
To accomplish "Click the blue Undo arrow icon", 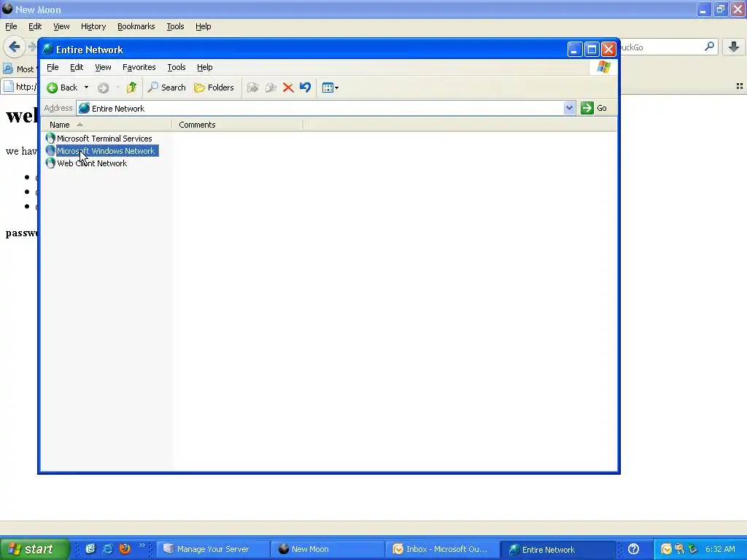I will tap(306, 87).
